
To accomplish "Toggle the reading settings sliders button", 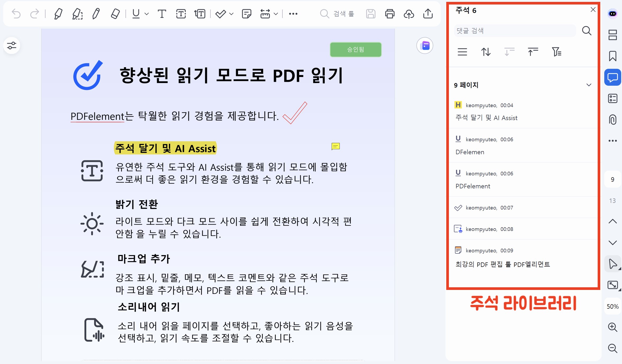I will pyautogui.click(x=12, y=46).
